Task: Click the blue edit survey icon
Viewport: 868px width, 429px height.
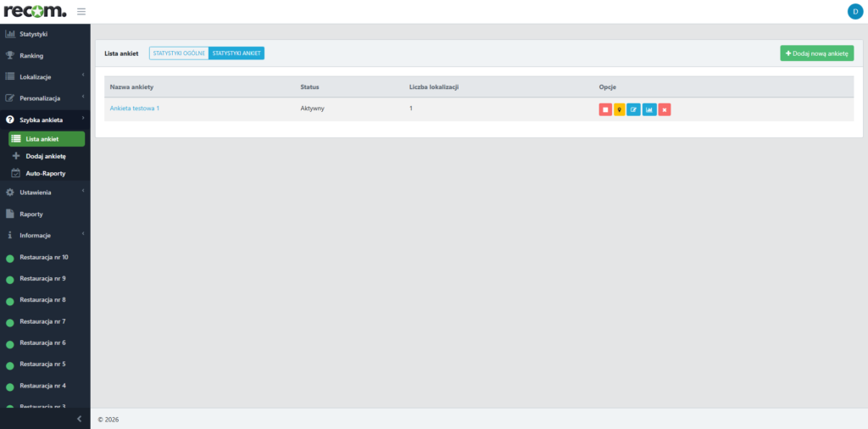Action: [x=634, y=109]
